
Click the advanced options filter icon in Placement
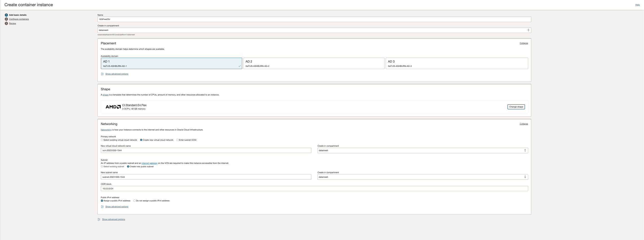tap(102, 74)
